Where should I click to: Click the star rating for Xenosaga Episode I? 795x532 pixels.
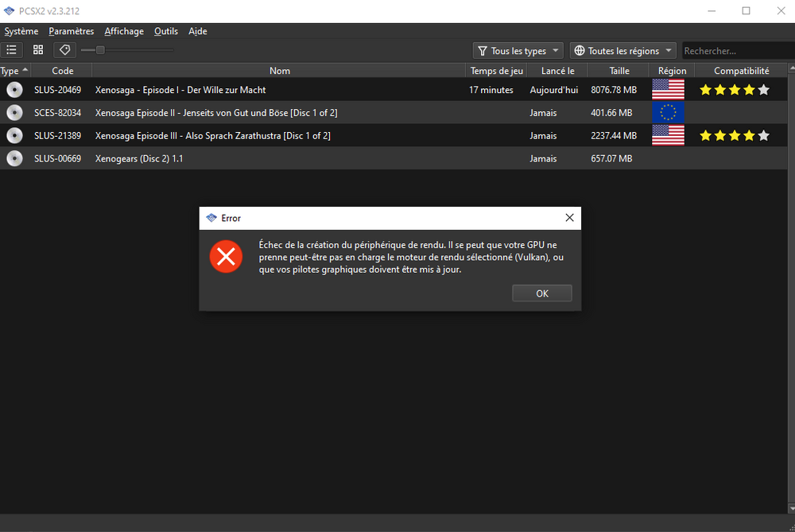pyautogui.click(x=734, y=90)
